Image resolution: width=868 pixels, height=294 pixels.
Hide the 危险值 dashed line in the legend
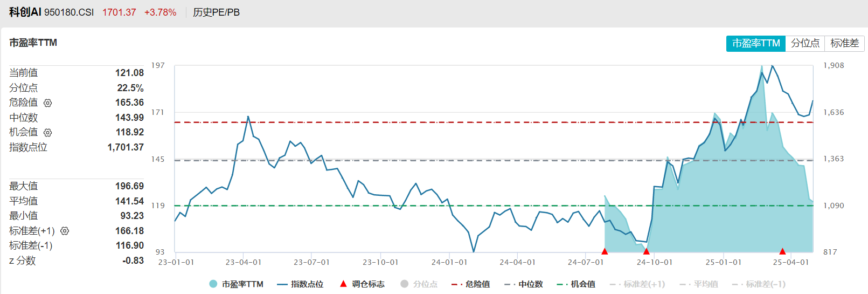click(x=471, y=284)
